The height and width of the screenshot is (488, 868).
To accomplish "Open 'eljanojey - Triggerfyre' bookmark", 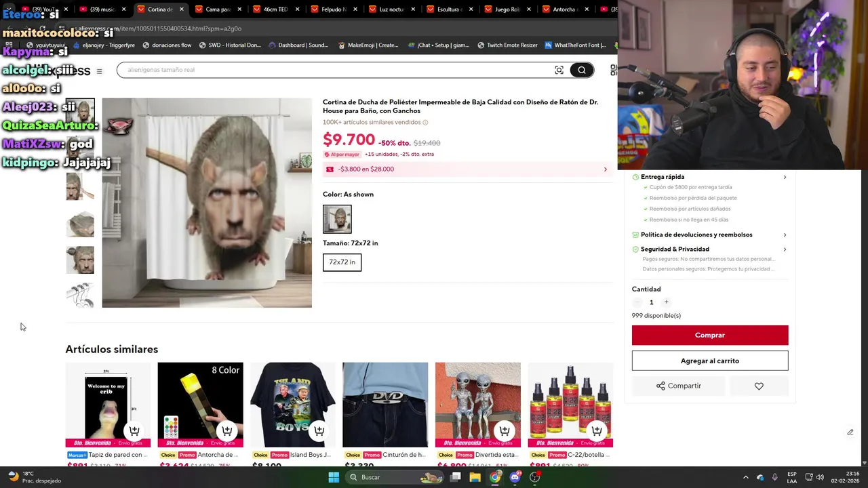I will point(104,45).
